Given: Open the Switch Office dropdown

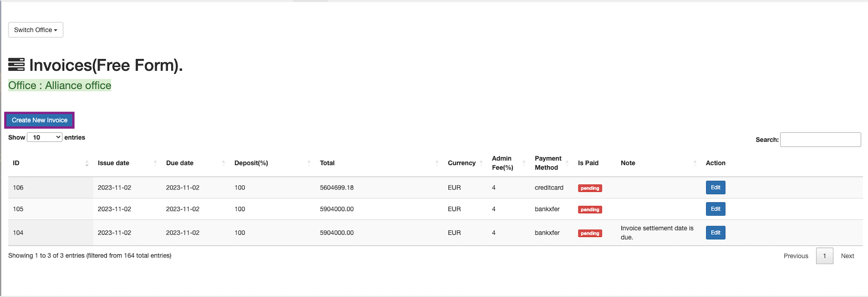Looking at the screenshot, I should tap(36, 30).
